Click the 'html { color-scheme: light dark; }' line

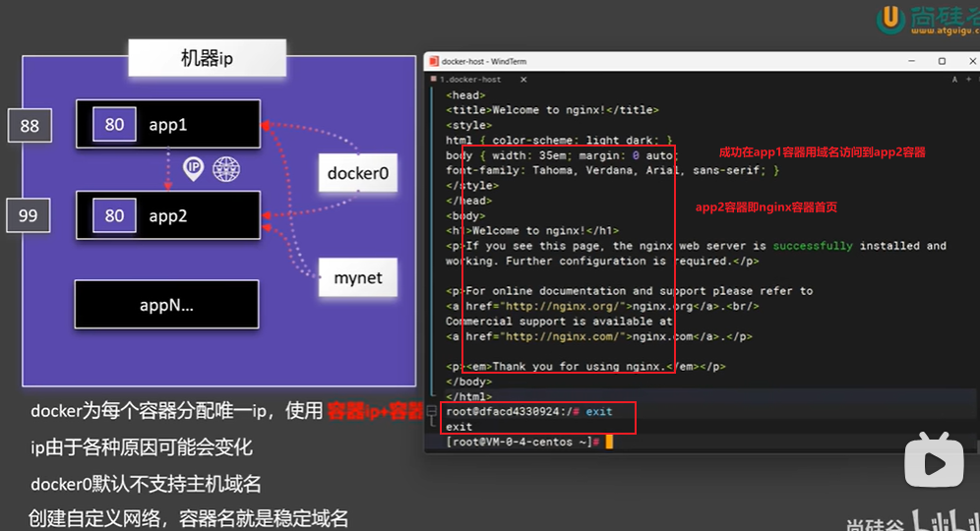click(560, 140)
